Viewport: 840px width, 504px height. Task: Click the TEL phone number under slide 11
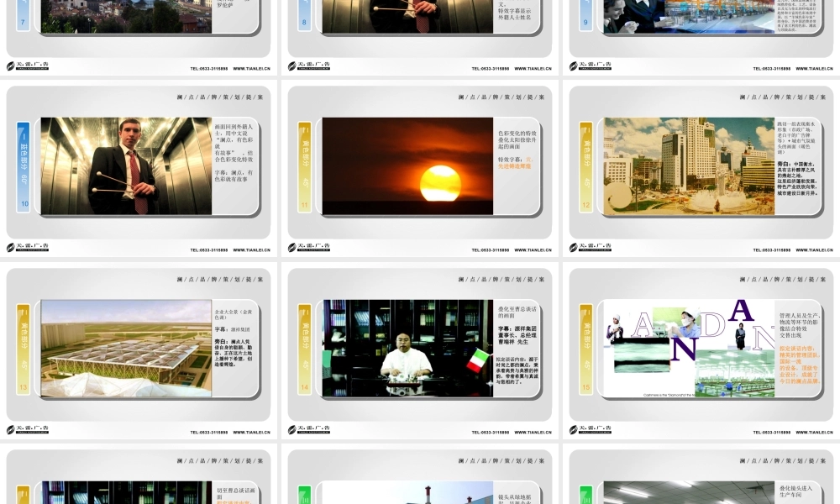(491, 250)
